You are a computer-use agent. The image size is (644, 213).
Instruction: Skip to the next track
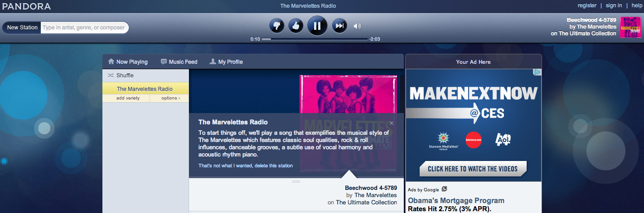coord(339,26)
